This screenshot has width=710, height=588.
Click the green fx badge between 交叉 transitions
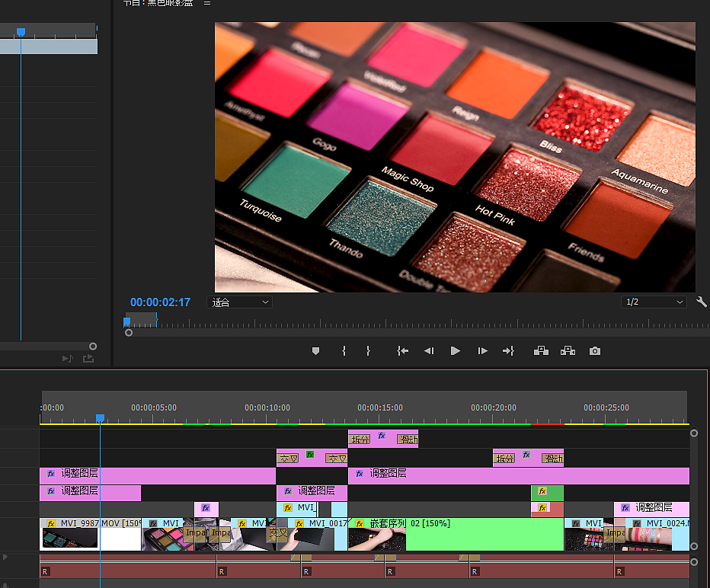(310, 455)
